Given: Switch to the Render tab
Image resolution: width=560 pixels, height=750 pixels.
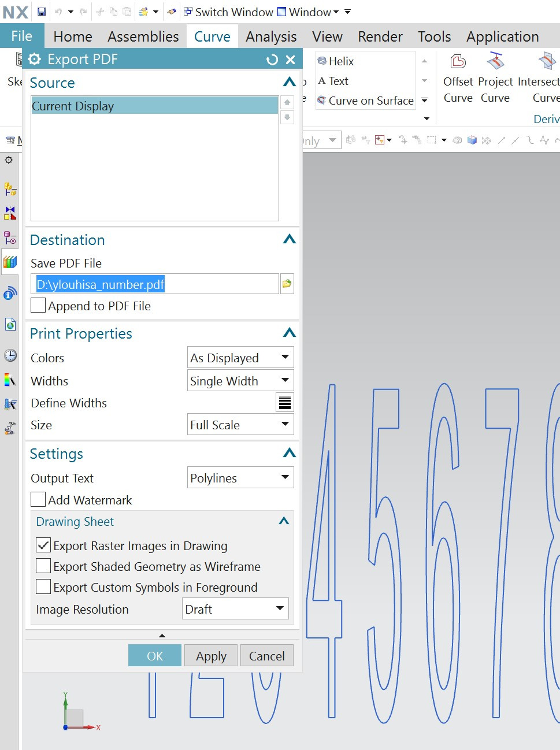Looking at the screenshot, I should click(x=380, y=36).
